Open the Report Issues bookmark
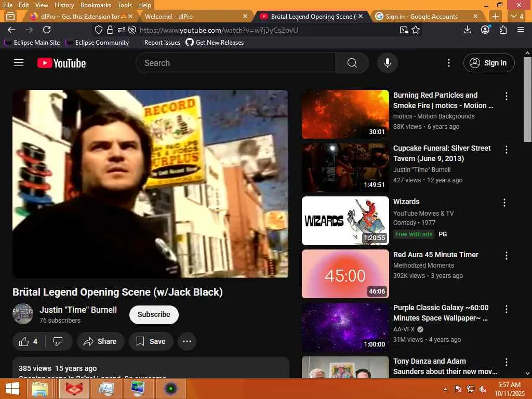Screen dimensions: 532x399 pyautogui.click(x=162, y=43)
